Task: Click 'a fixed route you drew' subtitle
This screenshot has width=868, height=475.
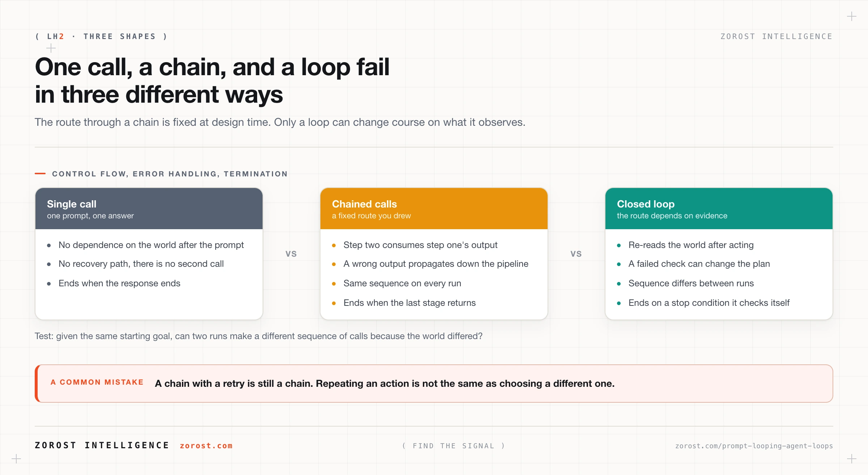Action: click(x=371, y=216)
